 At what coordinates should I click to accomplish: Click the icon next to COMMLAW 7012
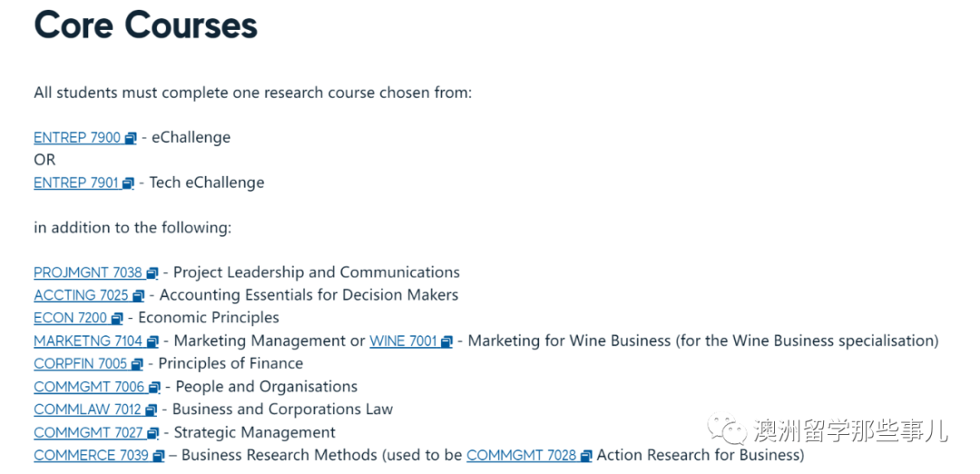[152, 410]
